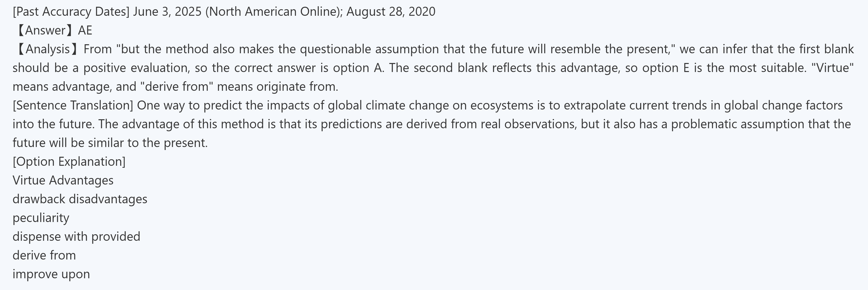Click the answer text AE
Viewport: 868px width, 290px height.
pos(85,30)
